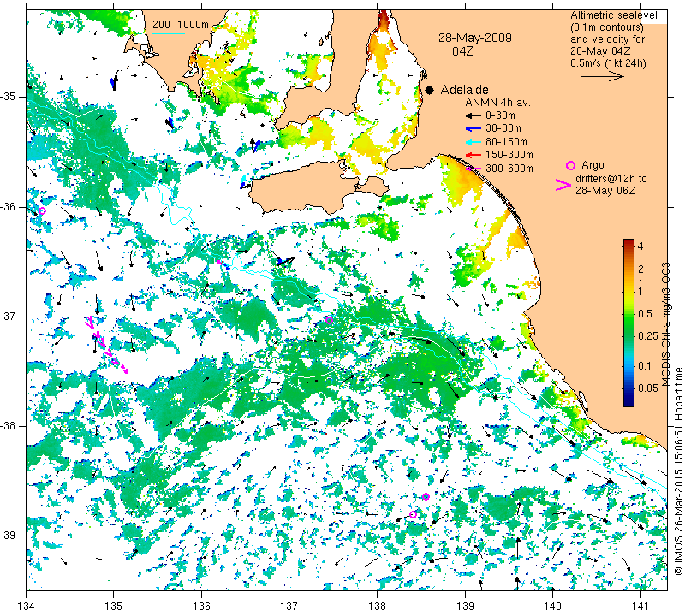This screenshot has width=685, height=616.
Task: Click the colorbar value 0.05
Action: [648, 388]
